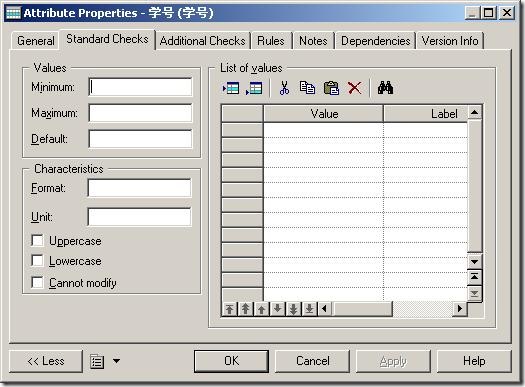Click into the Minimum value field
The image size is (525, 387).
140,87
